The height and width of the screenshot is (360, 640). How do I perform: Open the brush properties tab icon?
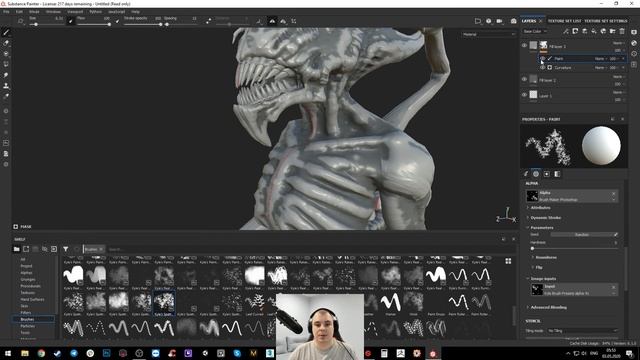coord(526,174)
